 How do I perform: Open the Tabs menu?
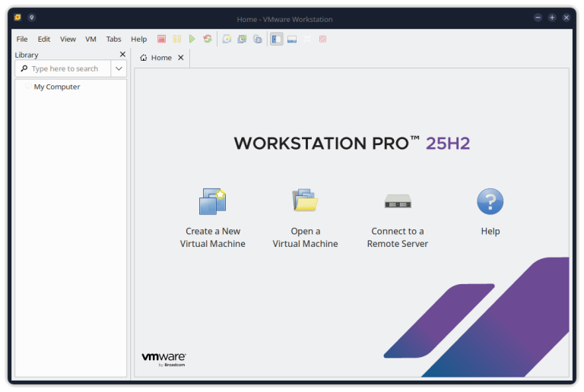(113, 39)
